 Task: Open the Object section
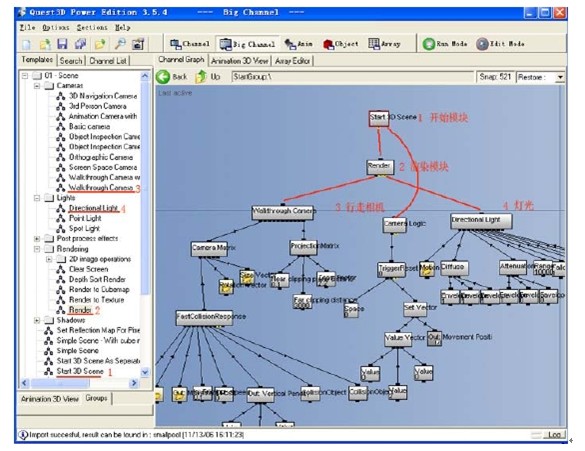[341, 44]
